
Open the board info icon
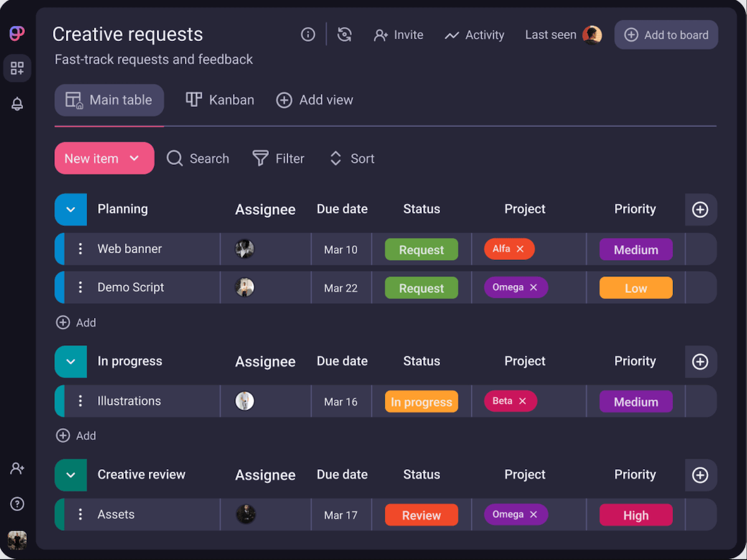tap(308, 35)
